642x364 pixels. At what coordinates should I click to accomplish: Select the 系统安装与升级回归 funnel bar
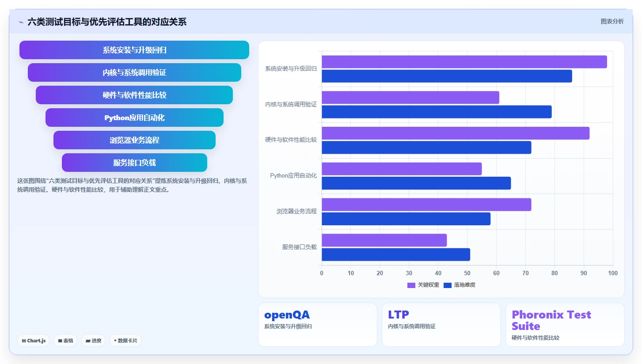[x=134, y=50]
